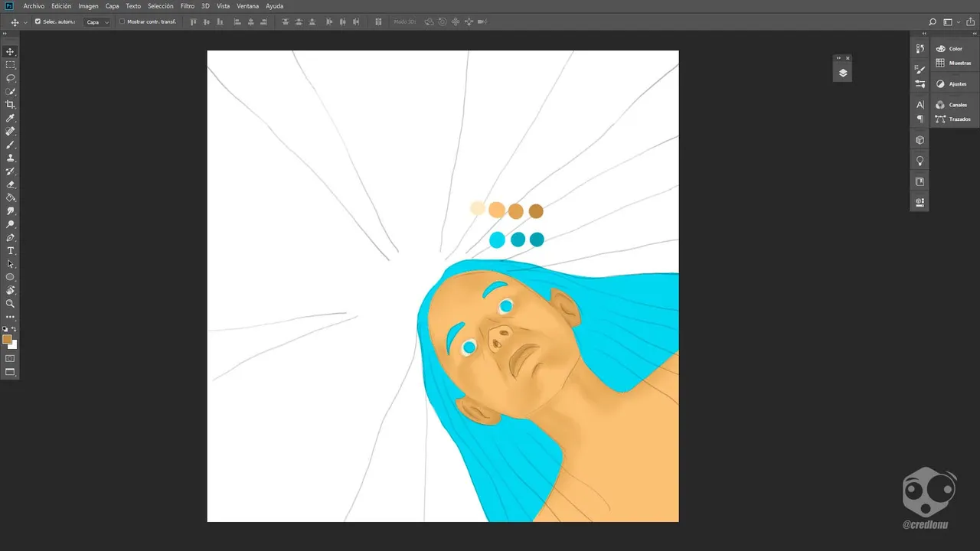This screenshot has height=551, width=980.
Task: Select the Spot Healing Brush tool
Action: [11, 131]
